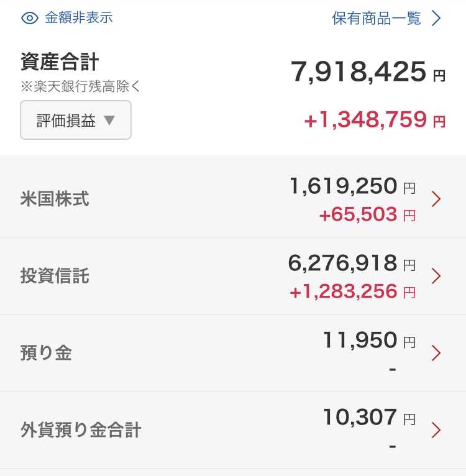
Task: Click the chevron next to 保有商品一覧
Action: tap(436, 18)
